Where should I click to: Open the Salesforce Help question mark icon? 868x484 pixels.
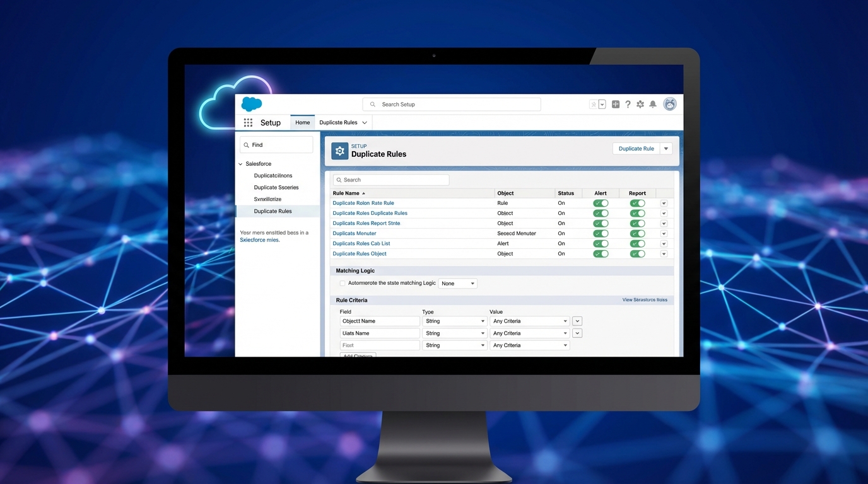(x=628, y=104)
